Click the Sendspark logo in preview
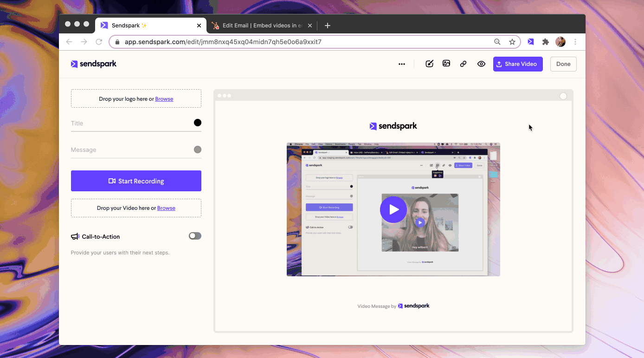This screenshot has height=358, width=644. (x=393, y=126)
